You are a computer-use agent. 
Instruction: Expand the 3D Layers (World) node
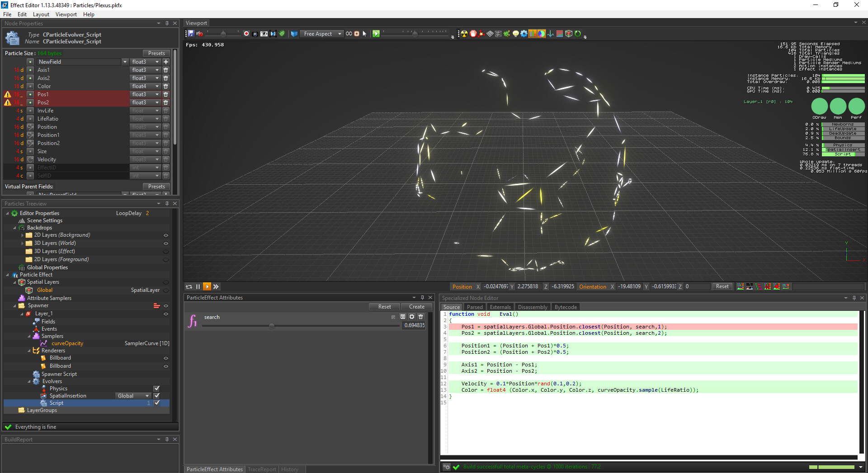[x=22, y=243]
